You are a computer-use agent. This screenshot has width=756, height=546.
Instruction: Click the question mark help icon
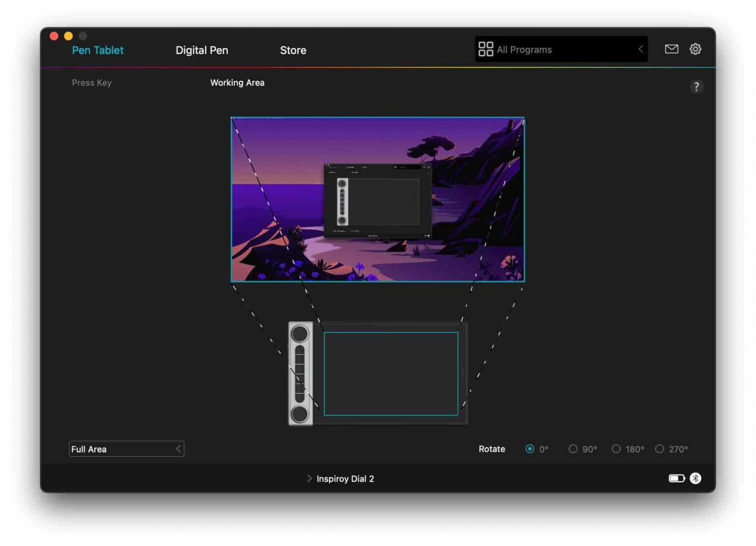(696, 87)
